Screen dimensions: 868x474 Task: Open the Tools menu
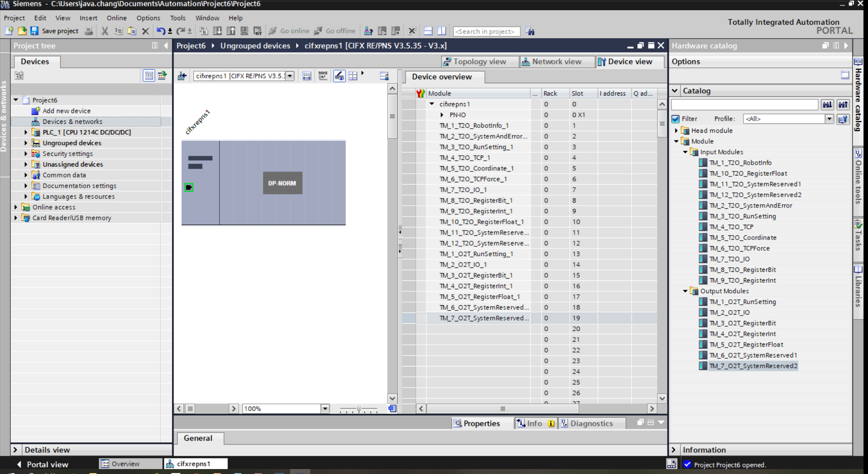[x=178, y=18]
